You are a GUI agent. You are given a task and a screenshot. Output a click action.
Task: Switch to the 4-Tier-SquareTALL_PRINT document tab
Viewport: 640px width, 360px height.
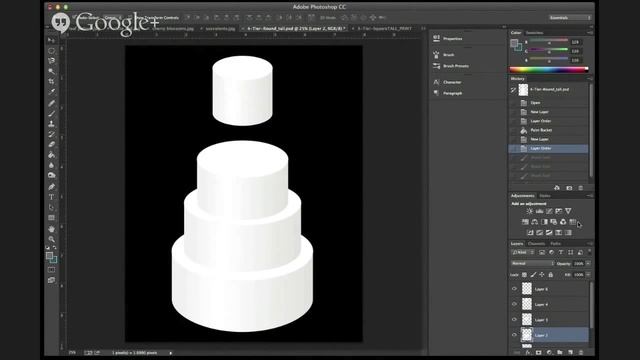click(384, 29)
